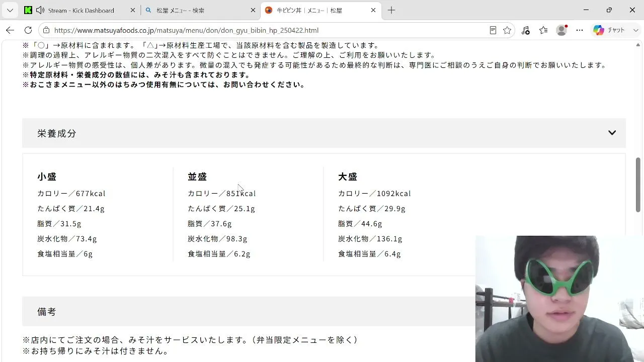This screenshot has width=644, height=362.
Task: Close the Stream - Kick Dashboard tab
Action: click(x=133, y=10)
